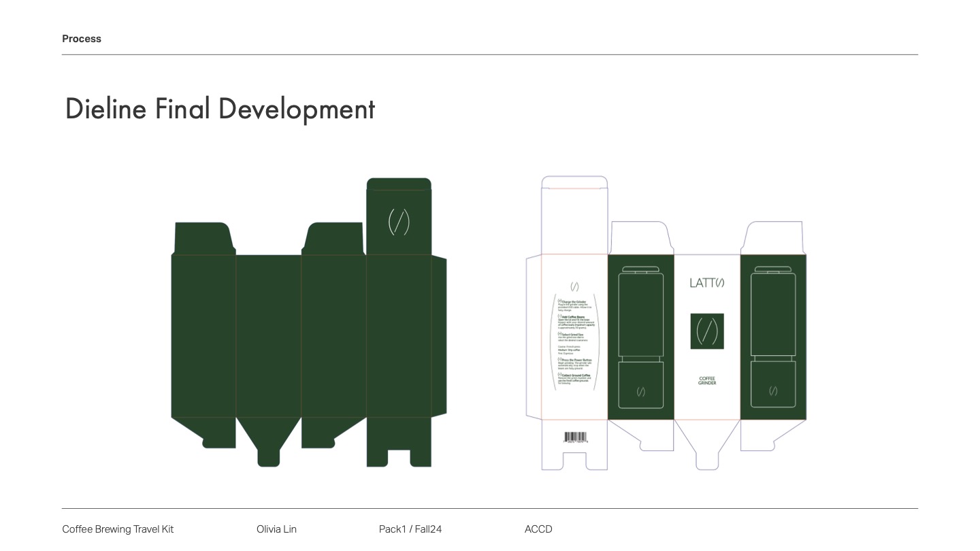This screenshot has height=551, width=980.
Task: Select the COFFEE GRINDER caption text
Action: pyautogui.click(x=706, y=381)
